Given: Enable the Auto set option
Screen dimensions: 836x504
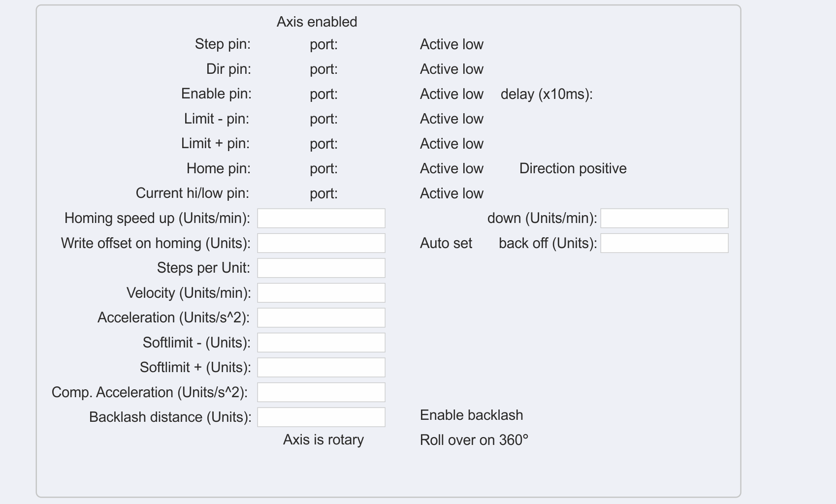Looking at the screenshot, I should coord(446,243).
